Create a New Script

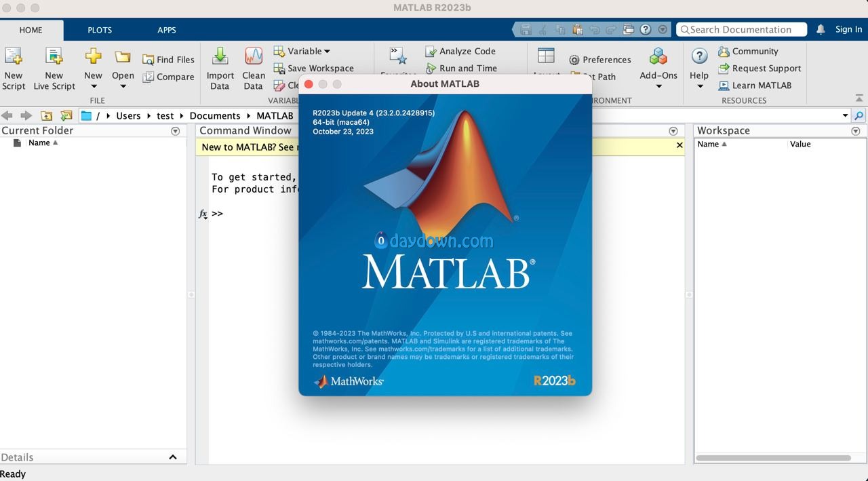[14, 68]
